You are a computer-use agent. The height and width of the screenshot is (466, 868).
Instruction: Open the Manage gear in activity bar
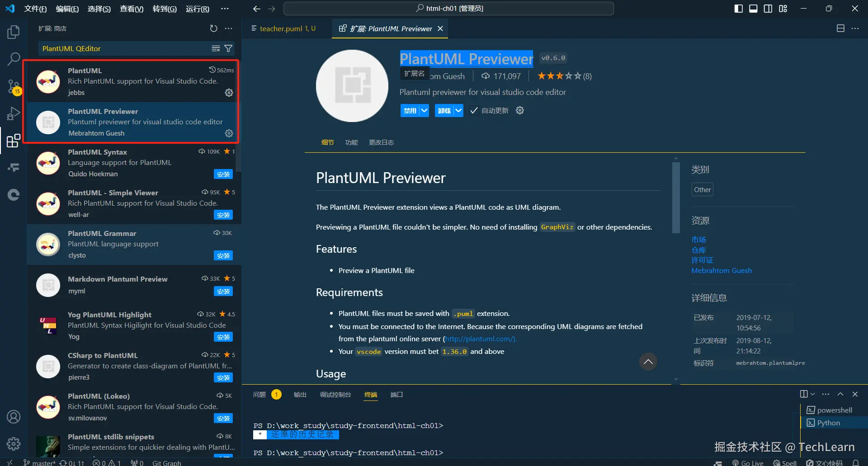(x=14, y=443)
